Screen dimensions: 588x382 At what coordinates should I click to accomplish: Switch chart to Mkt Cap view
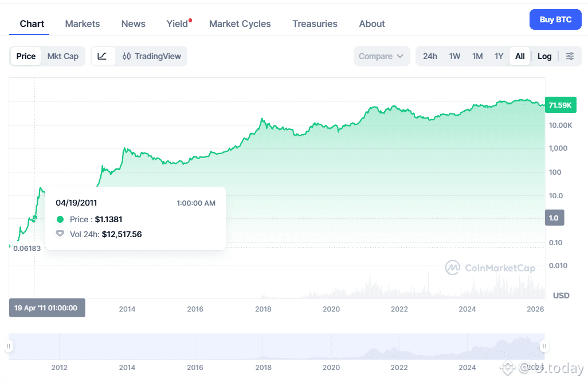coord(62,56)
